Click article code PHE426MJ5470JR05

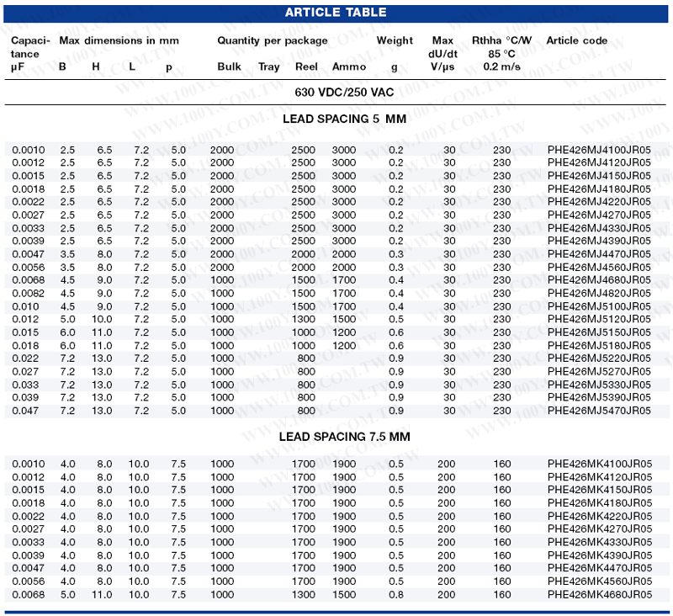click(599, 411)
